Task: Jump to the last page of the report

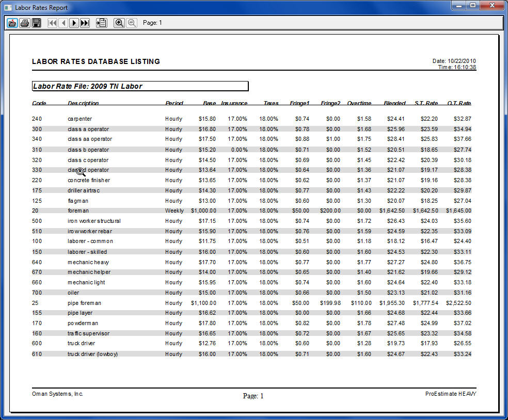Action: point(85,23)
